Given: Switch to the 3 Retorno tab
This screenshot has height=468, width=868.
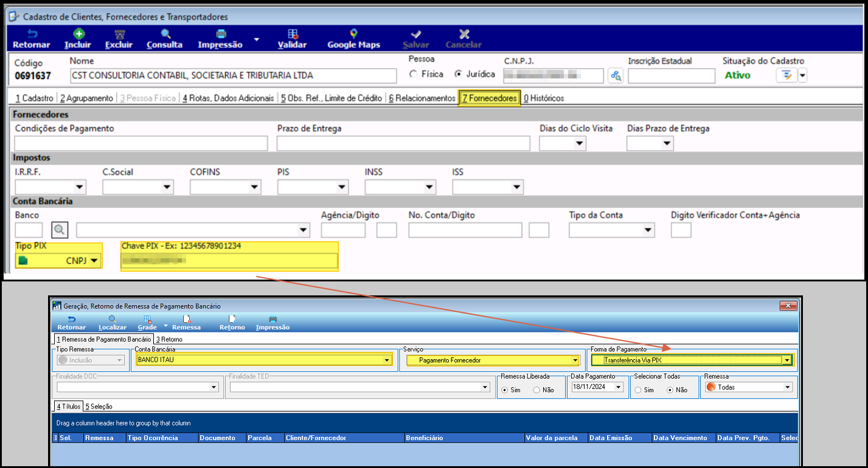Looking at the screenshot, I should 169,339.
